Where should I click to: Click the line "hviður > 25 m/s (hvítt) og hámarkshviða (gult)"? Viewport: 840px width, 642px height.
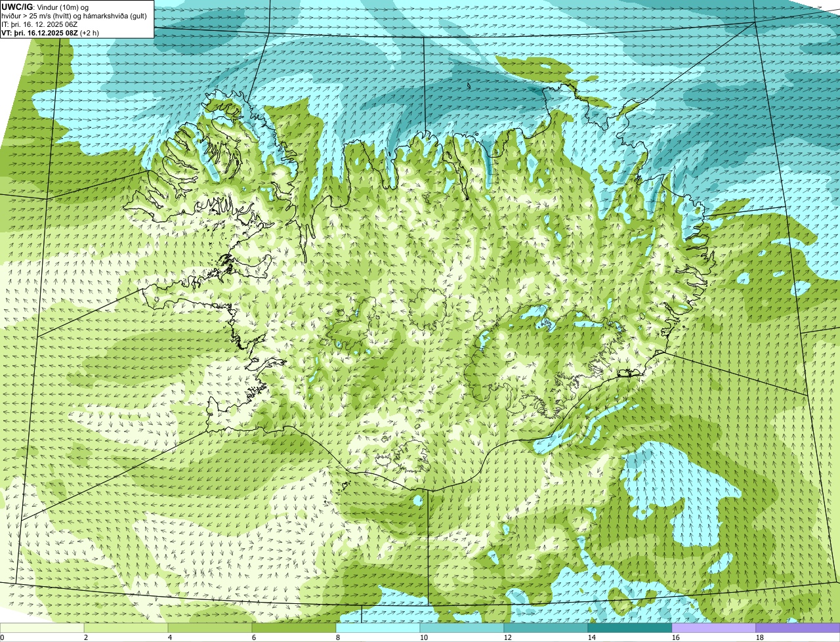(75, 15)
